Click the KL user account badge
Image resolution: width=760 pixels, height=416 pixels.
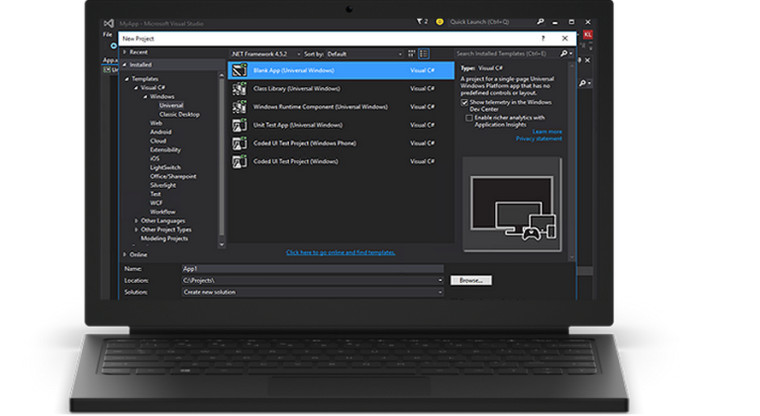click(587, 34)
